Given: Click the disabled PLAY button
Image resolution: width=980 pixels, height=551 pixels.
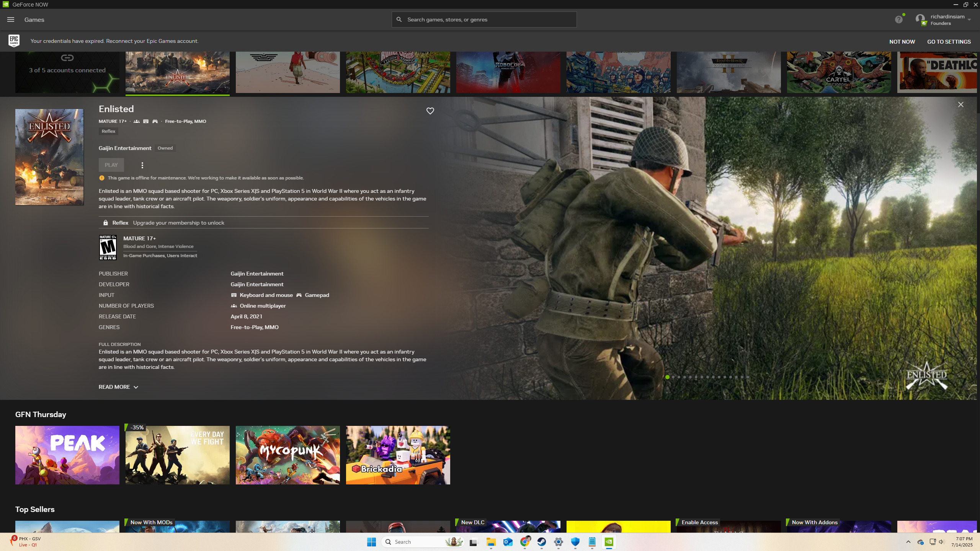Looking at the screenshot, I should 111,165.
